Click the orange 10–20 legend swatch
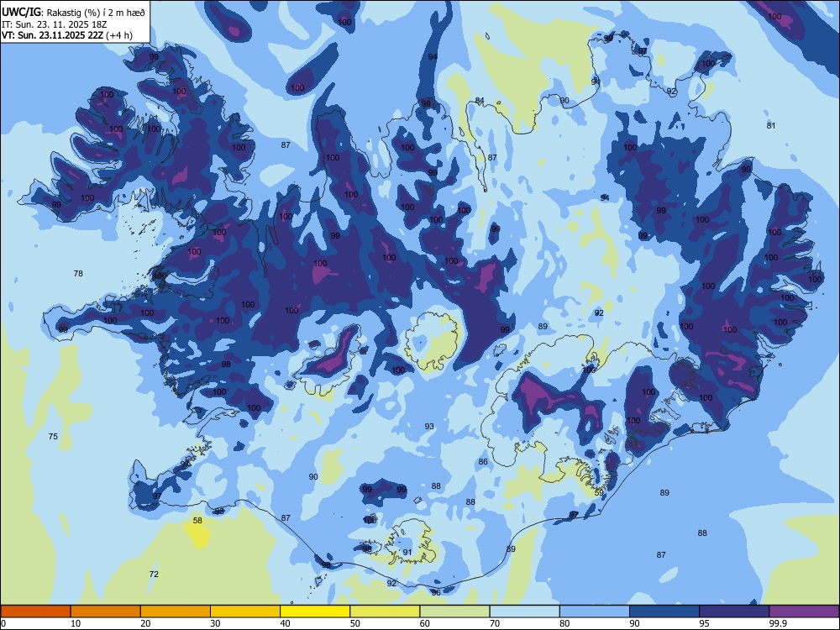This screenshot has height=630, width=840. [106, 612]
